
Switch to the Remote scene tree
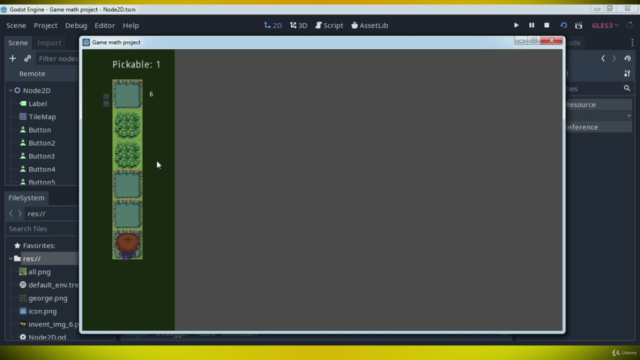[32, 73]
